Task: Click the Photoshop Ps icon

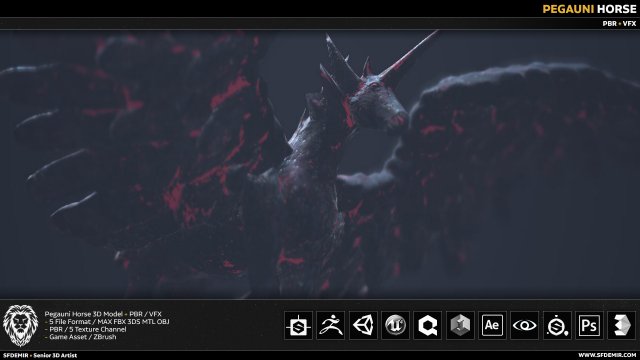Action: click(x=589, y=325)
